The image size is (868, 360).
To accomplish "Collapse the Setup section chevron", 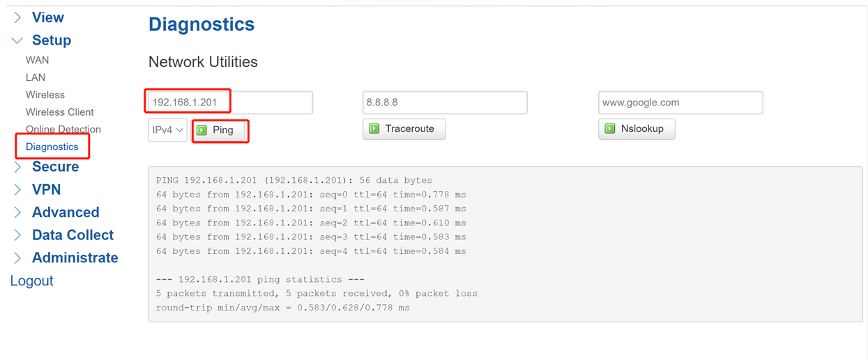I will coord(17,41).
